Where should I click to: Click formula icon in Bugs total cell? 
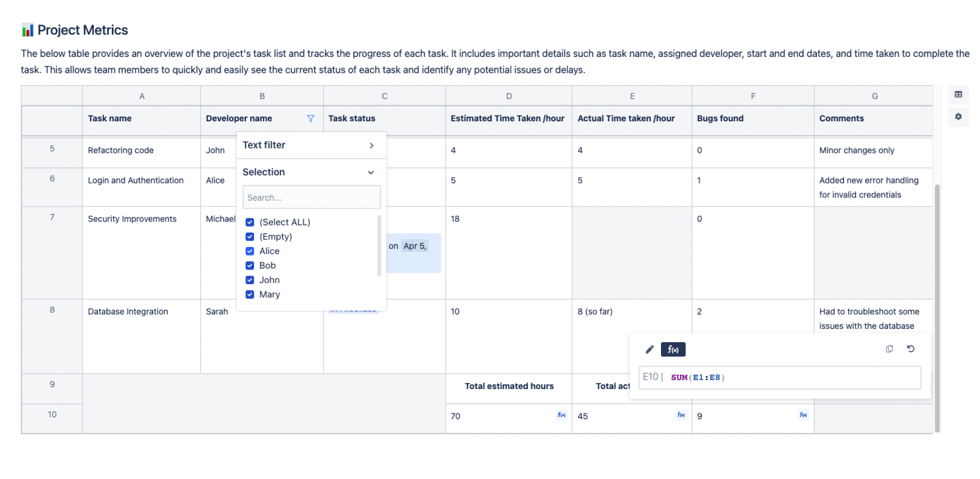[803, 415]
